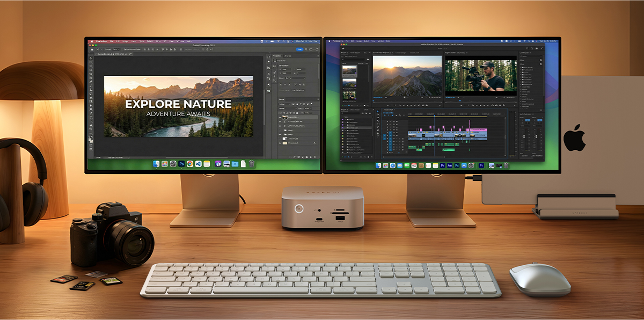Select the Razor tool in Premiere's timeline tools

tap(378, 120)
